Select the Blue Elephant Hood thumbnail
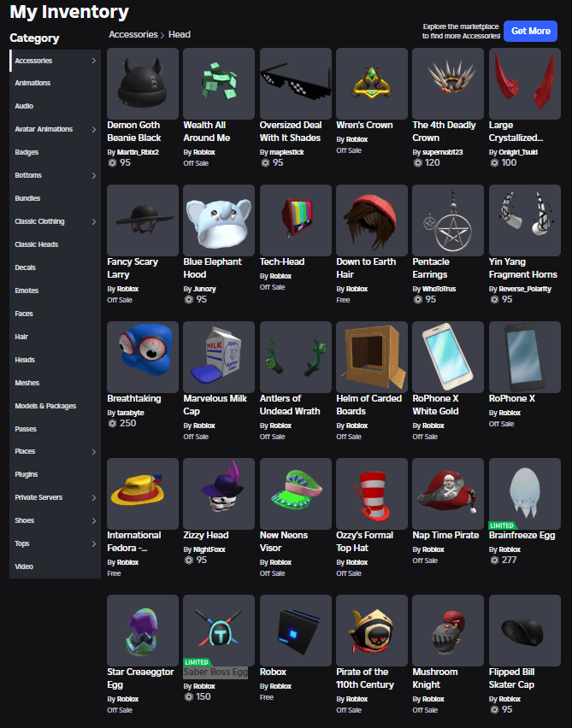 tap(219, 220)
